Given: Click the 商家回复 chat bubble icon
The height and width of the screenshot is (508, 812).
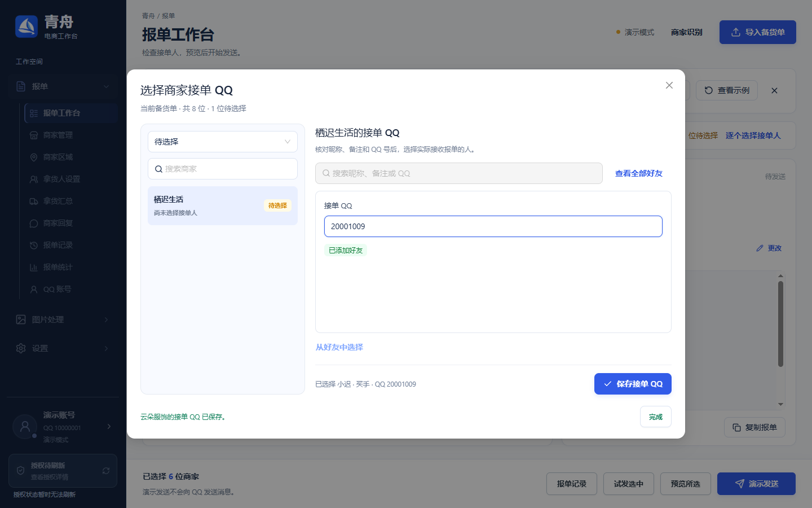Looking at the screenshot, I should [x=34, y=223].
